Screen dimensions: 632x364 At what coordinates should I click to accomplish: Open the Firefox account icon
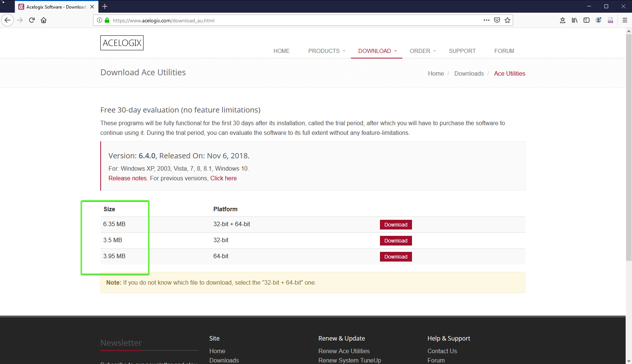coord(598,20)
